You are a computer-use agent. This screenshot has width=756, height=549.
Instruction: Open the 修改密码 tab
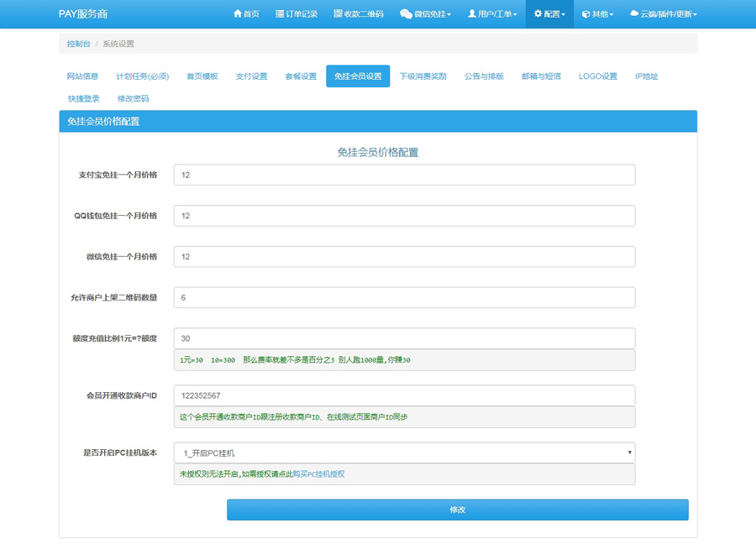[x=133, y=99]
